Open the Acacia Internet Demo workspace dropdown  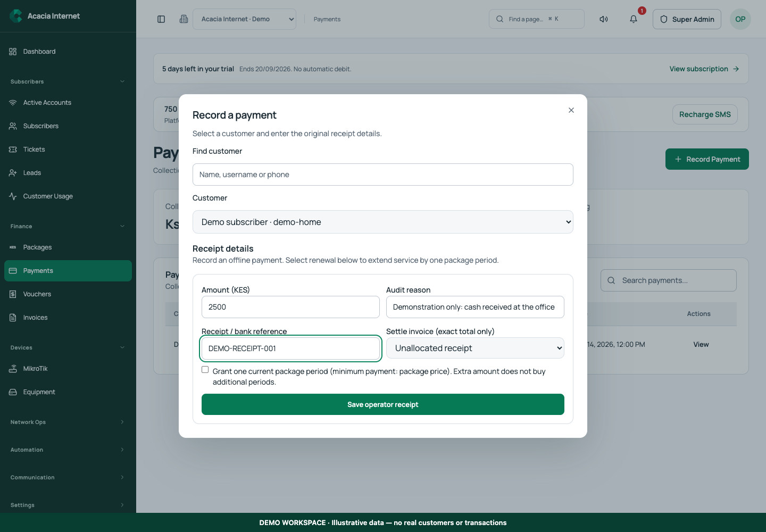pos(244,19)
